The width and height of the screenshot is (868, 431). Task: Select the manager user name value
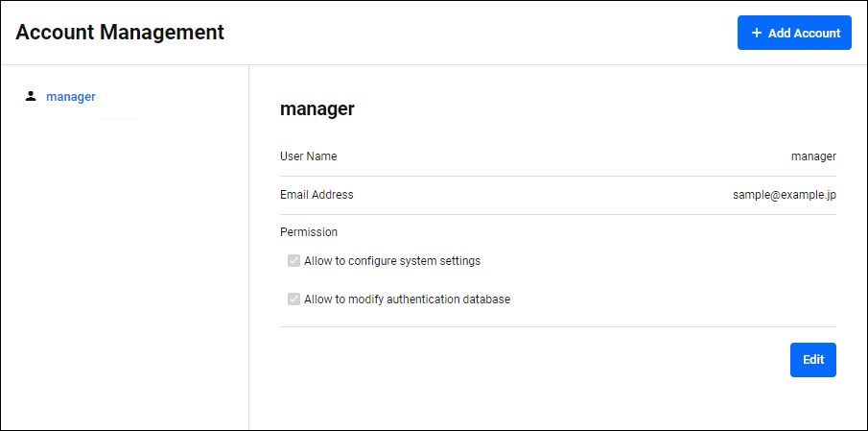point(813,156)
